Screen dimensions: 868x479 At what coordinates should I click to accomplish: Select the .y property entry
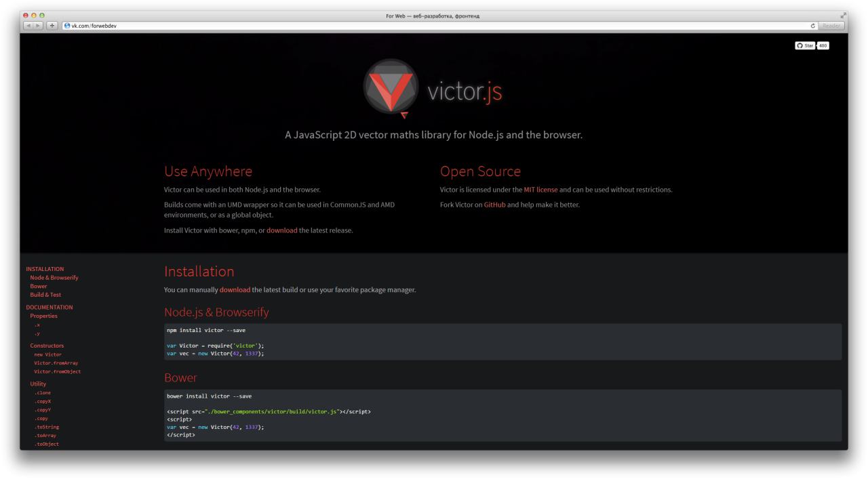tap(37, 334)
